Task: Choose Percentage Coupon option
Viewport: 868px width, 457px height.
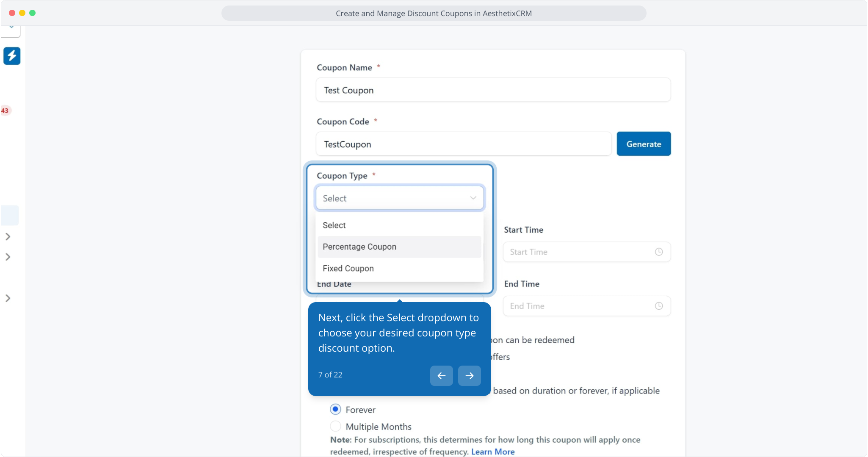Action: click(x=359, y=247)
